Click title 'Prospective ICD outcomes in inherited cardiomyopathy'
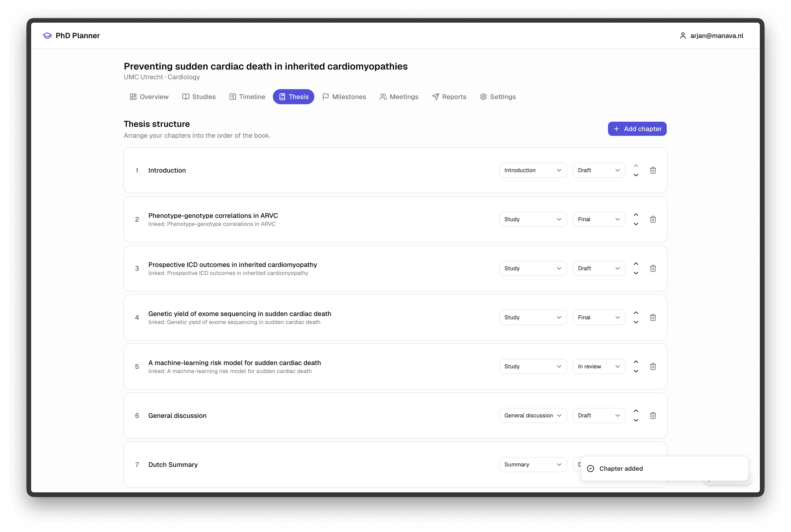 click(233, 265)
